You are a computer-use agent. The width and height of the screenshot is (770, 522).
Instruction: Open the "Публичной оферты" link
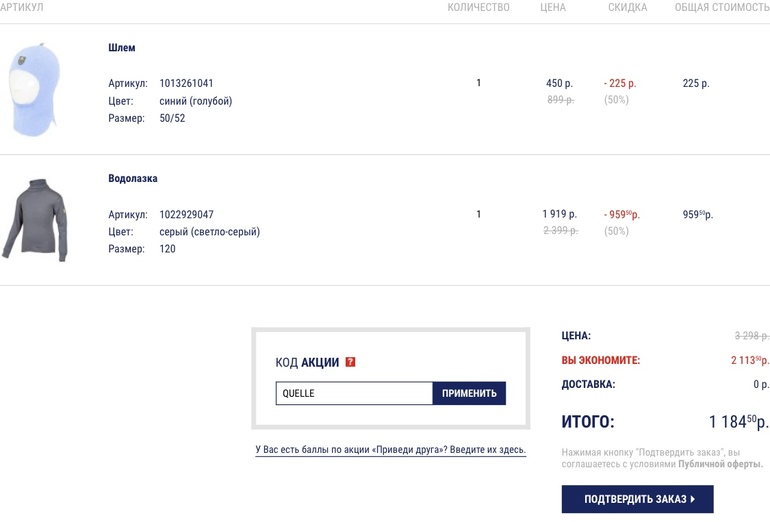tap(720, 464)
